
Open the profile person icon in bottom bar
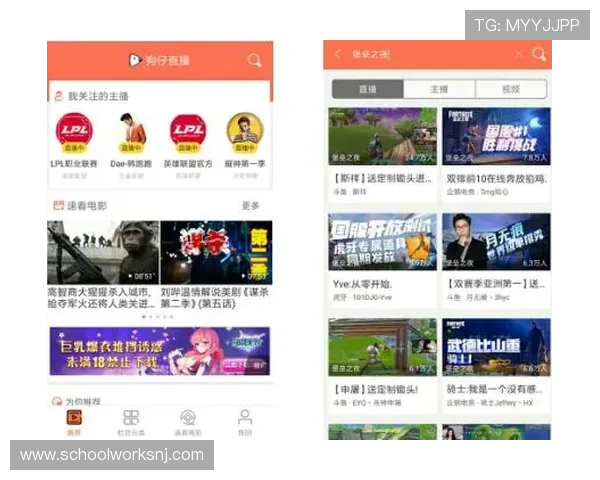(x=245, y=417)
